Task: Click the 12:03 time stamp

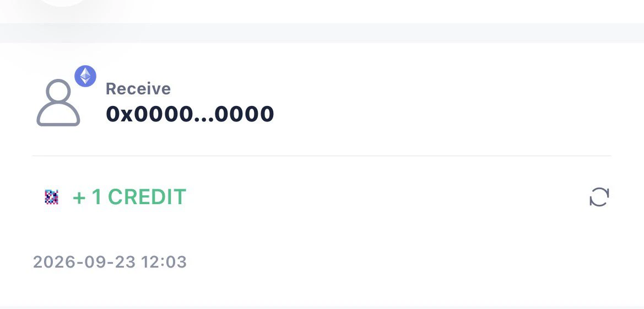Action: pos(164,262)
